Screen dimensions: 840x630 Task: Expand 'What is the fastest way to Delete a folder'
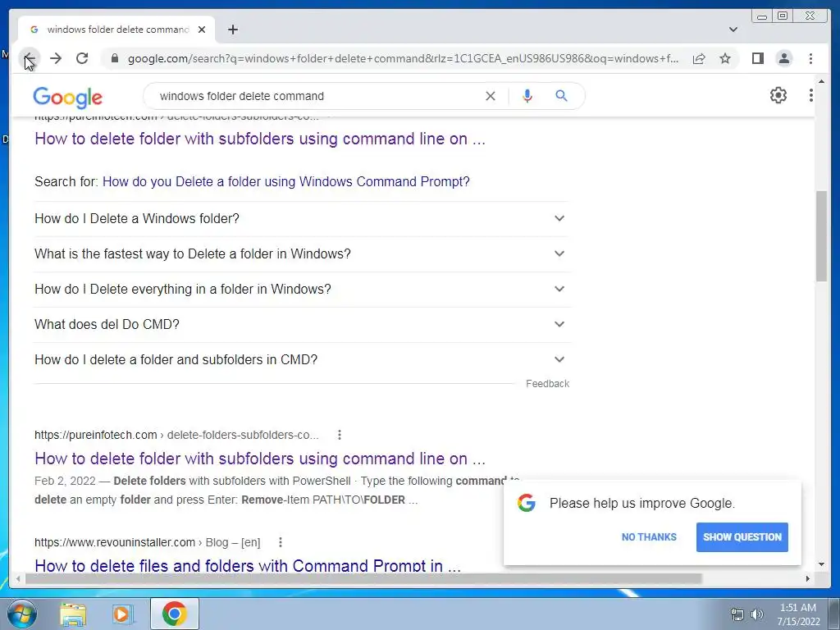(x=302, y=254)
